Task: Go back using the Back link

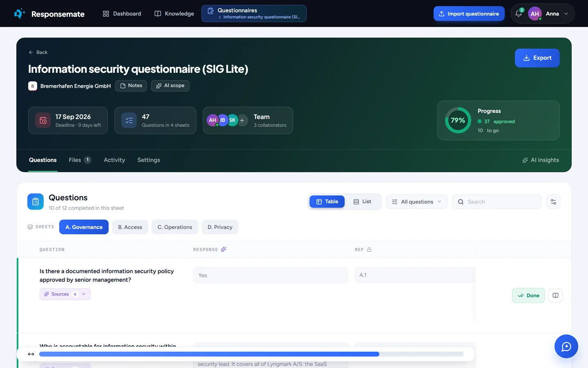Action: pos(38,52)
